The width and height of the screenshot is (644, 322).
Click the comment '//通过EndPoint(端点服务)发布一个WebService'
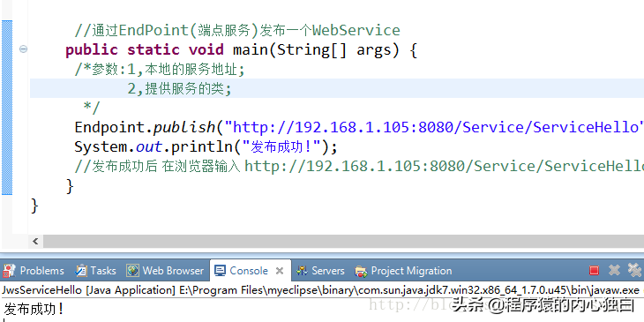click(x=237, y=30)
